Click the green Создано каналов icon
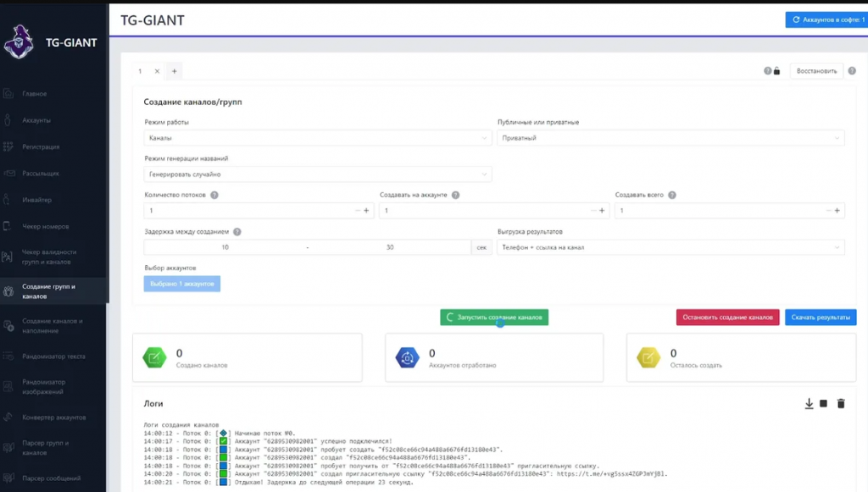This screenshot has width=868, height=492. [x=154, y=357]
